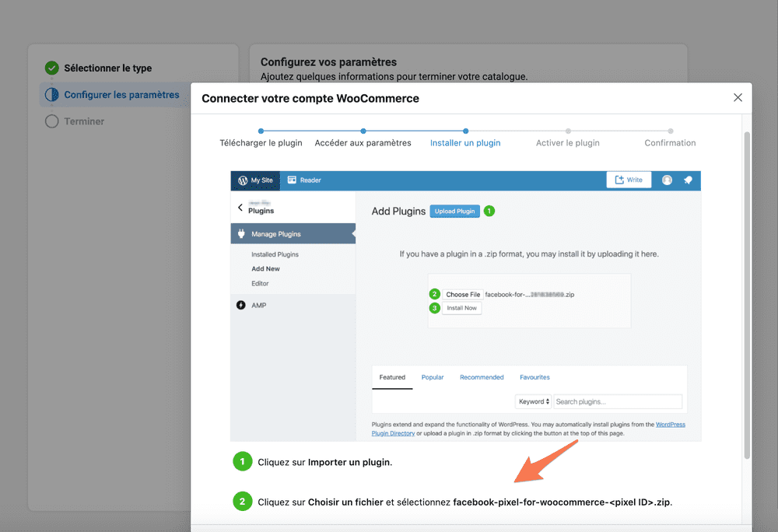Click the Choose File button
Image resolution: width=778 pixels, height=532 pixels.
[462, 295]
